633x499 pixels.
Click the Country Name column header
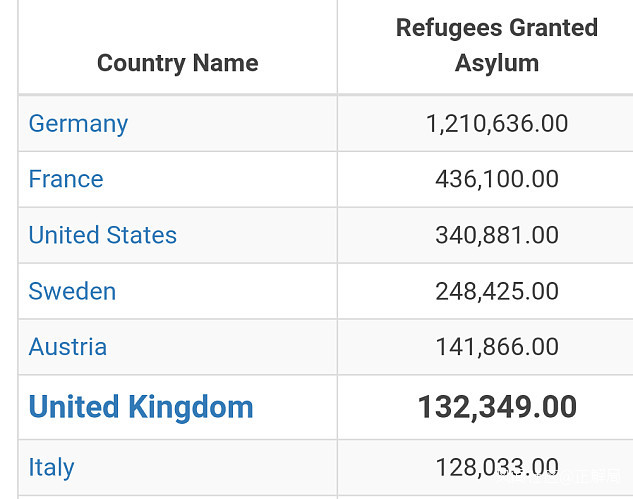click(177, 63)
